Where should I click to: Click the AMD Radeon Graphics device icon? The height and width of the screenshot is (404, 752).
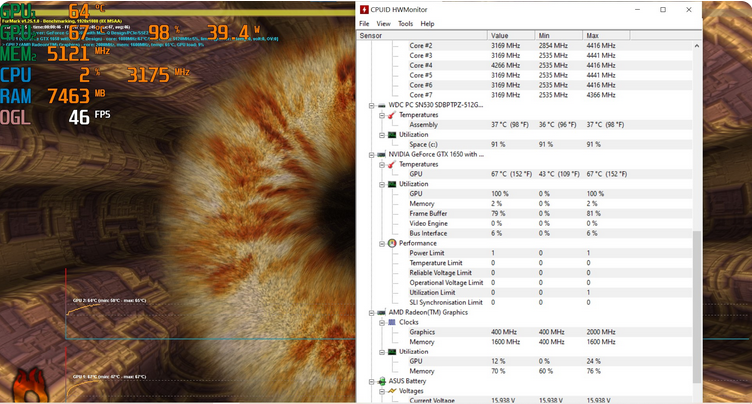click(x=381, y=312)
